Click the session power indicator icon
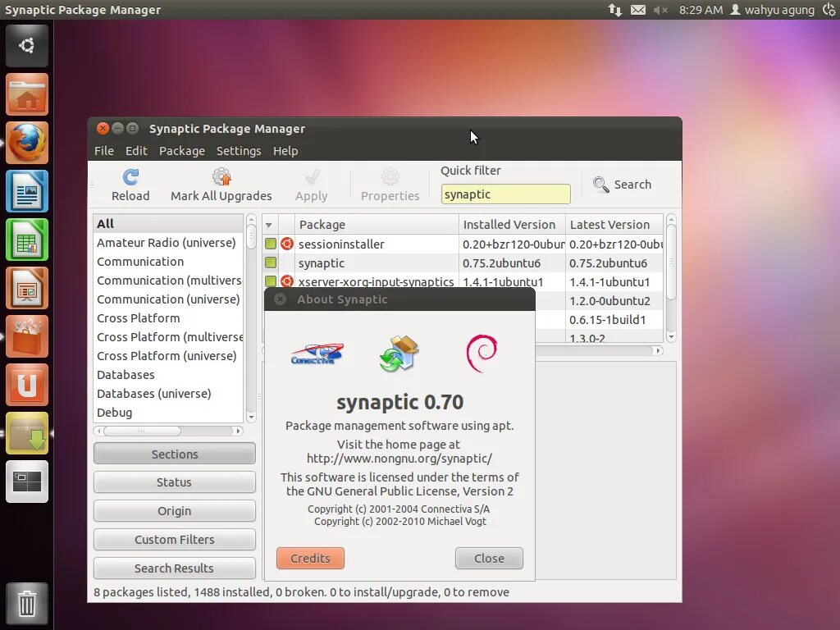Viewport: 840px width, 630px height. point(829,10)
